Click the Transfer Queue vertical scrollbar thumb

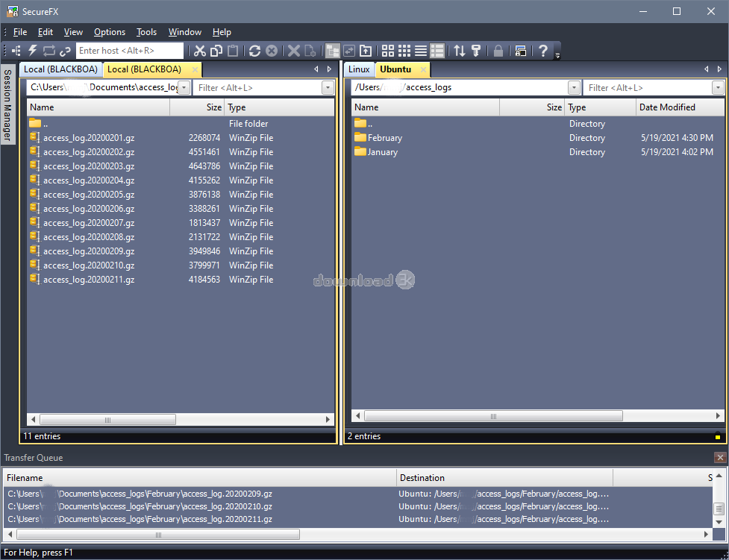point(719,509)
